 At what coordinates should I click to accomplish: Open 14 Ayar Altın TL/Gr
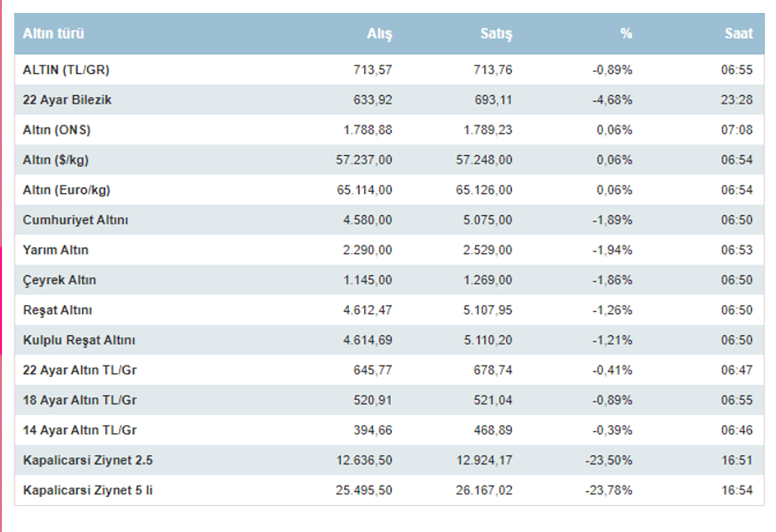coord(79,430)
